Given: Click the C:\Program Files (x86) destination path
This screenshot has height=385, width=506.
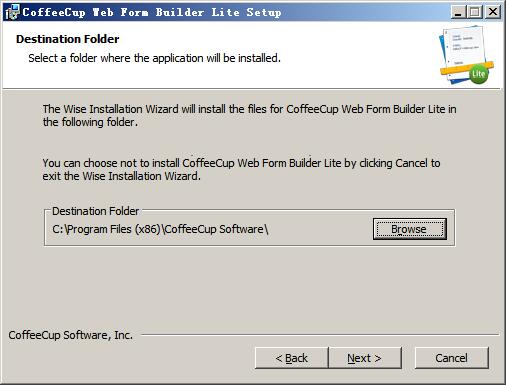Looking at the screenshot, I should [x=160, y=229].
